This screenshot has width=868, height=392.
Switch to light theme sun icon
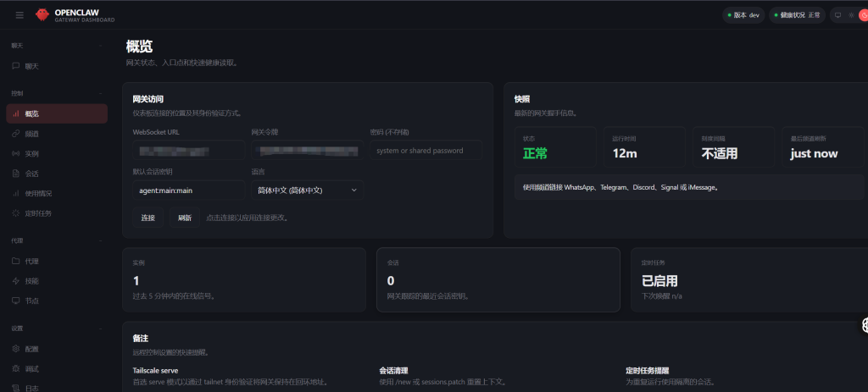(x=850, y=15)
